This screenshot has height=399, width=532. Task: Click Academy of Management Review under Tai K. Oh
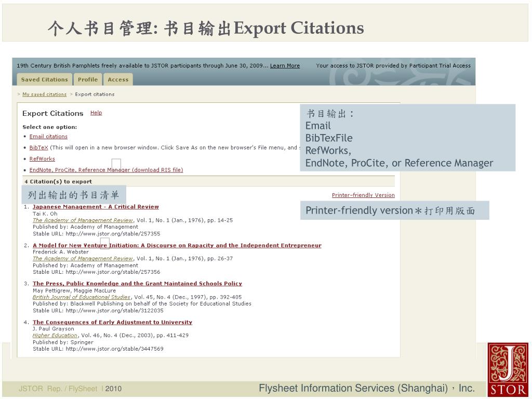pos(83,220)
